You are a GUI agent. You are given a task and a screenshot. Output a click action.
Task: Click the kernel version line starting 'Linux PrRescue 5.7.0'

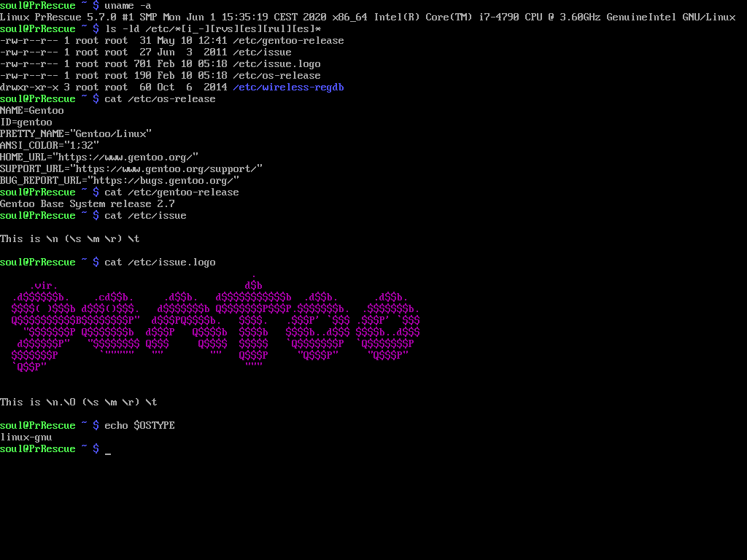[368, 17]
